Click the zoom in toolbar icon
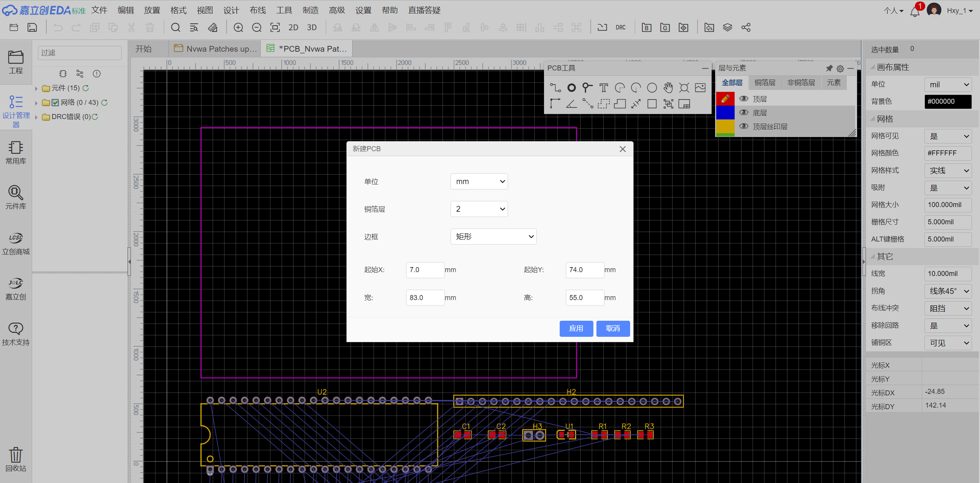Screen dimensions: 980x483 [238, 28]
